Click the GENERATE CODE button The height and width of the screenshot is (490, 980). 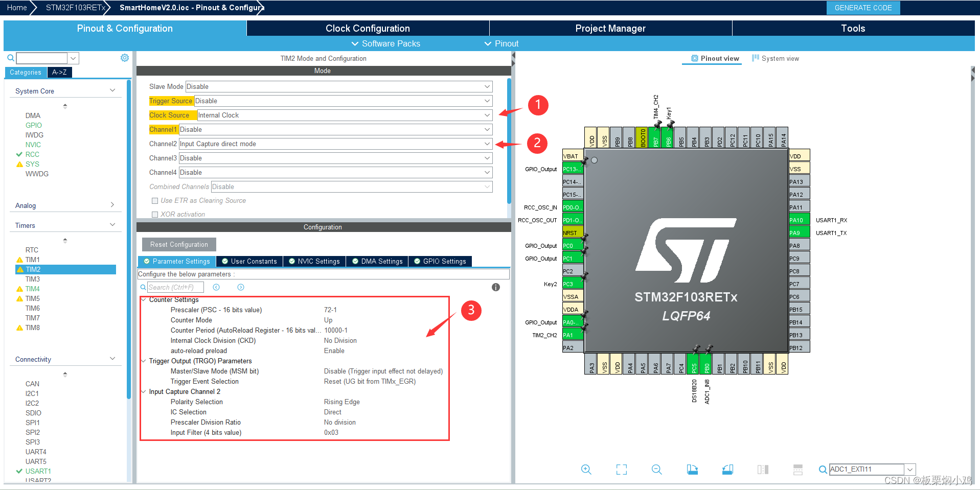click(x=863, y=8)
